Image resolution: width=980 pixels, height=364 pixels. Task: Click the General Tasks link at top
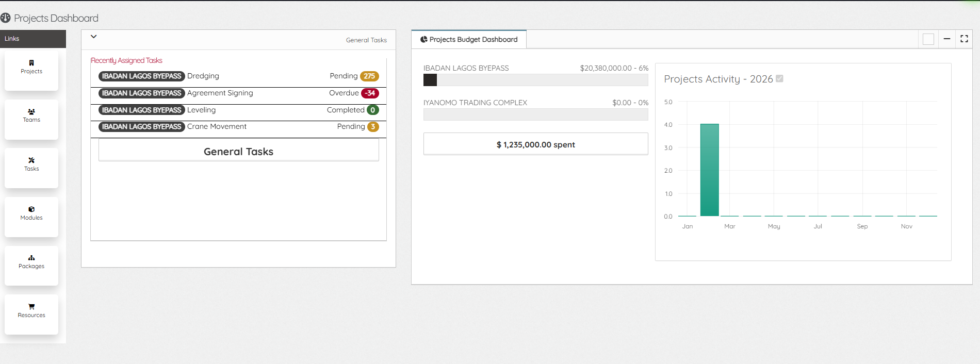click(366, 40)
